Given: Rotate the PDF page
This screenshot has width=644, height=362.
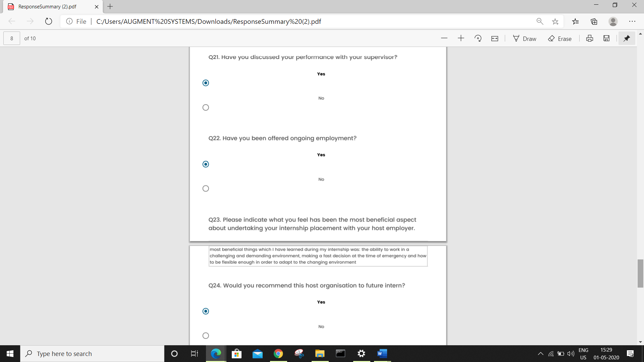Looking at the screenshot, I should (478, 38).
